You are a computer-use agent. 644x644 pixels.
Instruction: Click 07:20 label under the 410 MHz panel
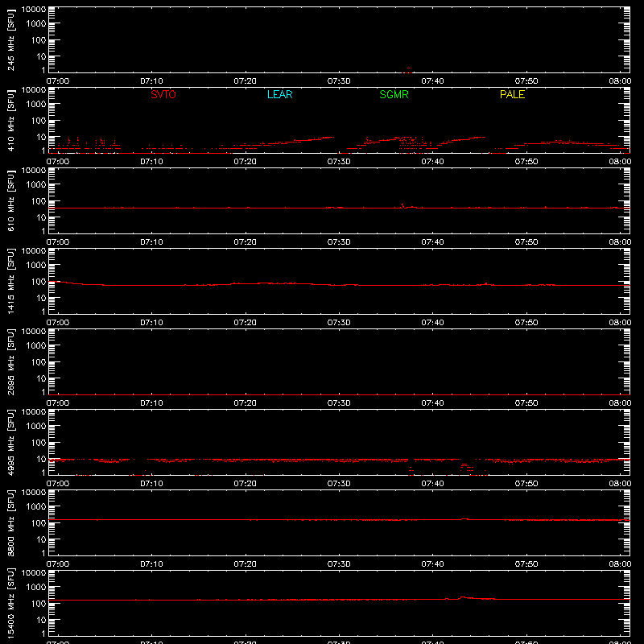(x=246, y=162)
